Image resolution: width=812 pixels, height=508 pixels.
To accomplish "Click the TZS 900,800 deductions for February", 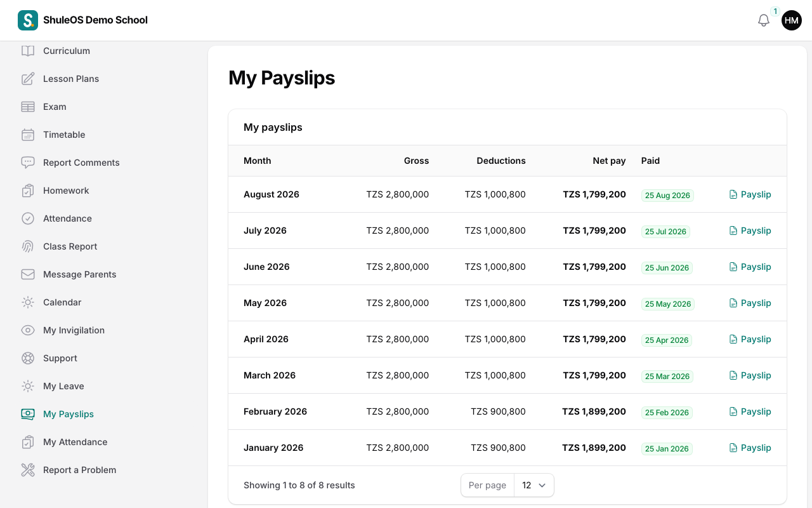I will pos(498,411).
